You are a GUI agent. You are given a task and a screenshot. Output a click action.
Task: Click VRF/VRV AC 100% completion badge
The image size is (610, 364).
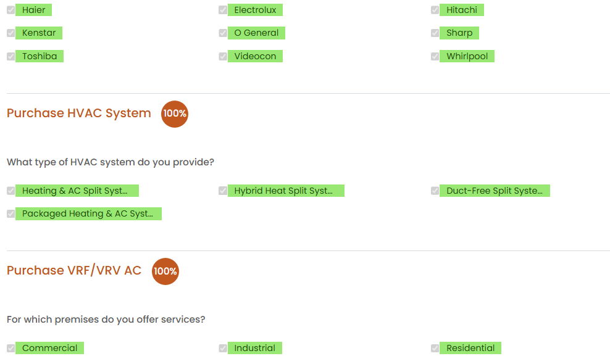pos(165,271)
